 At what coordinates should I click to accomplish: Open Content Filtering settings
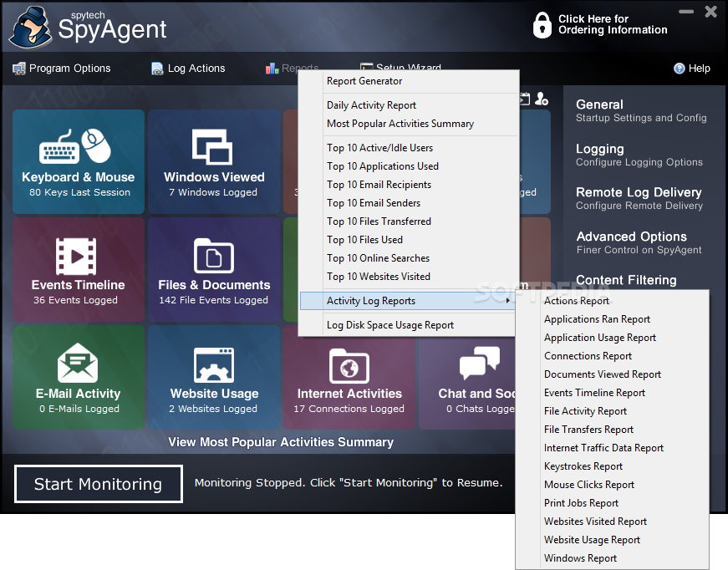[626, 280]
